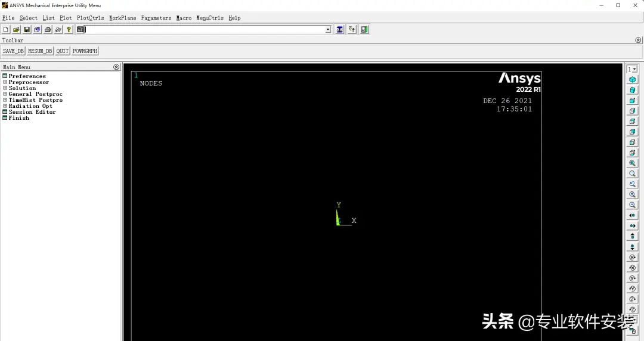Click the Zoom In magnifier icon
This screenshot has height=341, width=644.
633,195
